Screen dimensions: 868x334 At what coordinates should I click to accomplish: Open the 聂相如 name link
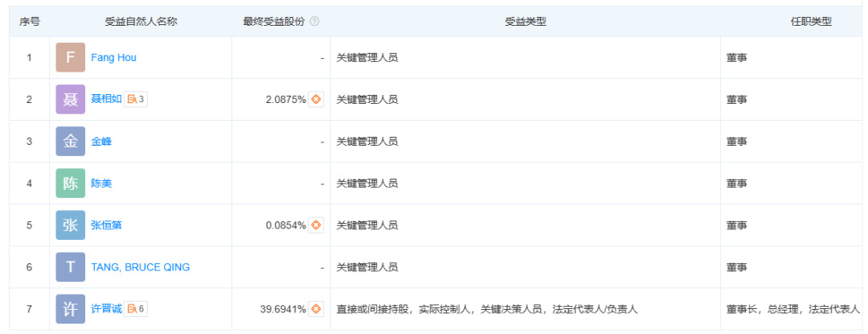(107, 100)
